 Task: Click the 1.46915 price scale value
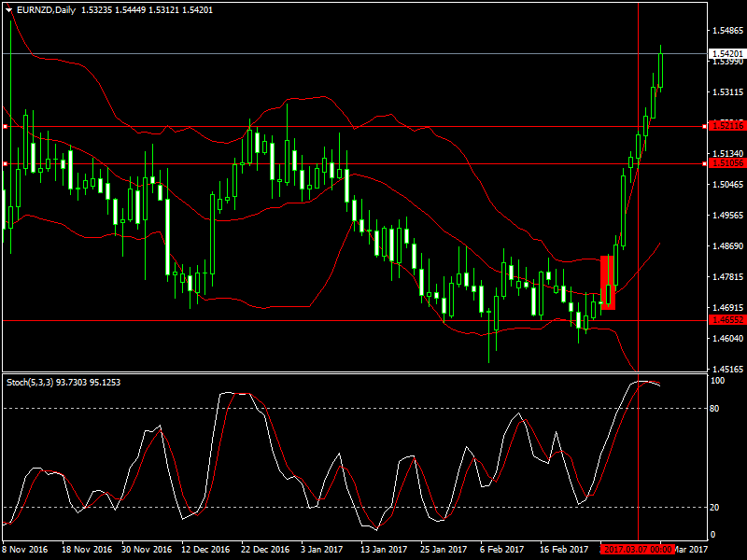tap(727, 308)
